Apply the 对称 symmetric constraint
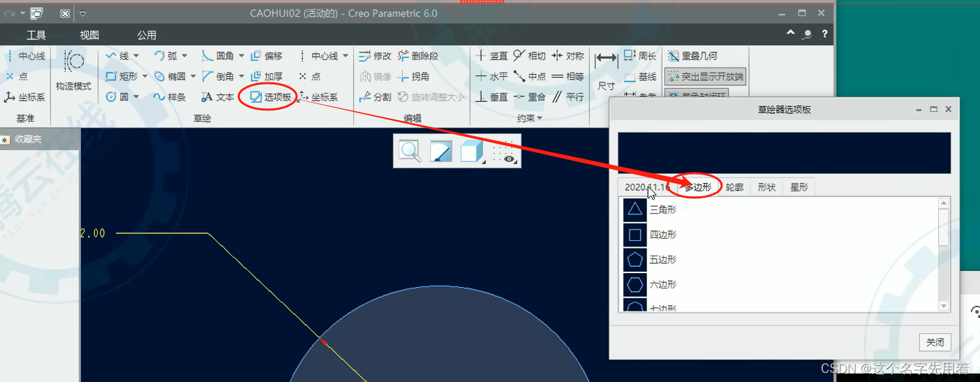This screenshot has width=980, height=382. [x=567, y=56]
